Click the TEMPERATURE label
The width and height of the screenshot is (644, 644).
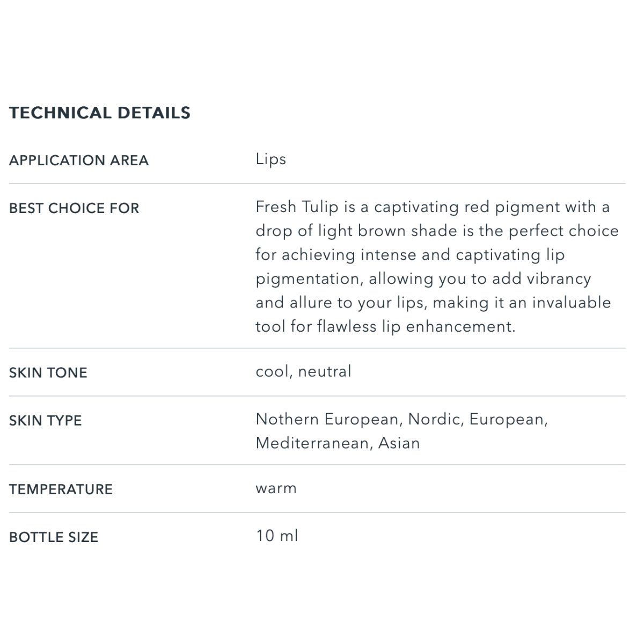61,489
